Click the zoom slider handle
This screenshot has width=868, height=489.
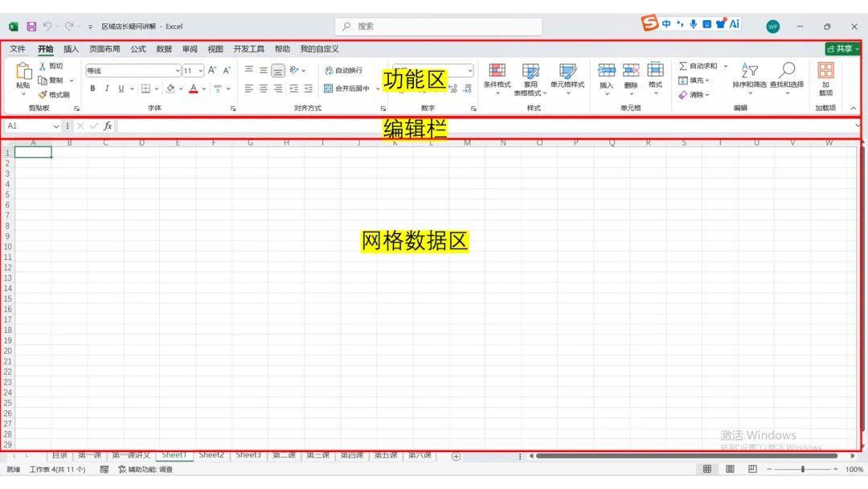coord(803,469)
